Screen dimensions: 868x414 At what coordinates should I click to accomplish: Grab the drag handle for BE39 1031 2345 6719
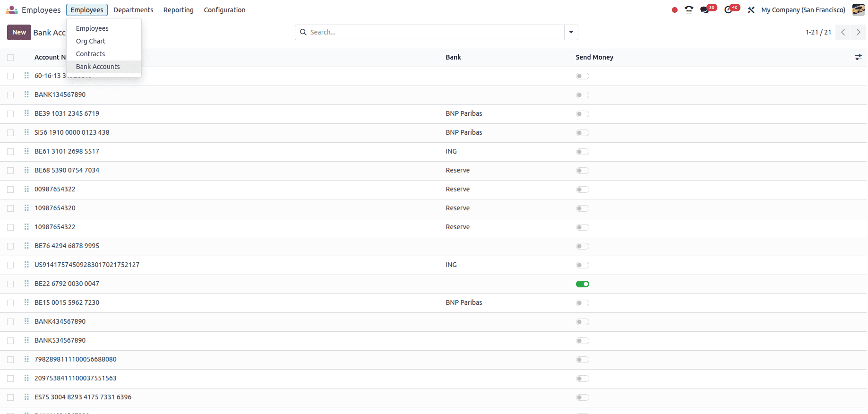point(26,113)
